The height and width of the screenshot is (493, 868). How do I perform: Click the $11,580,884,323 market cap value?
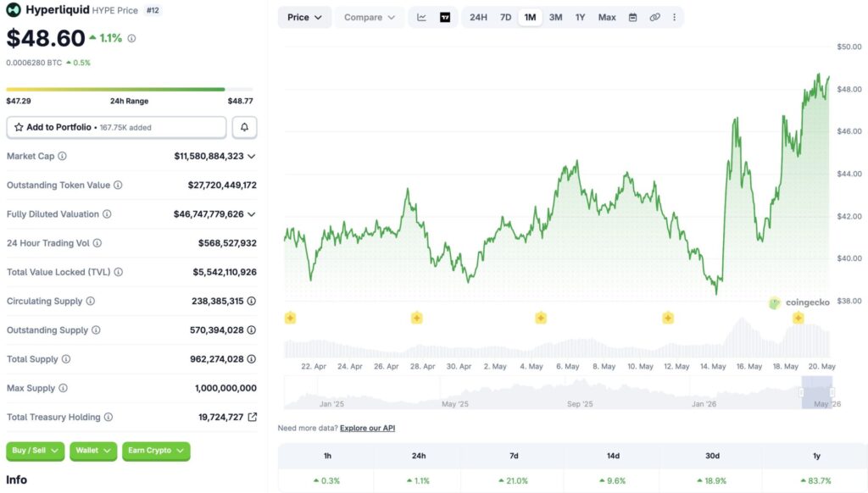click(209, 157)
